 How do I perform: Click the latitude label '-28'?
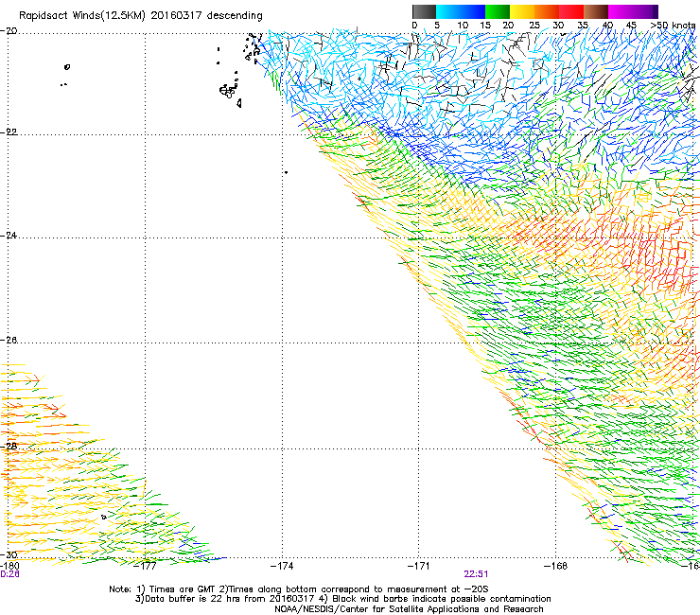[9, 447]
